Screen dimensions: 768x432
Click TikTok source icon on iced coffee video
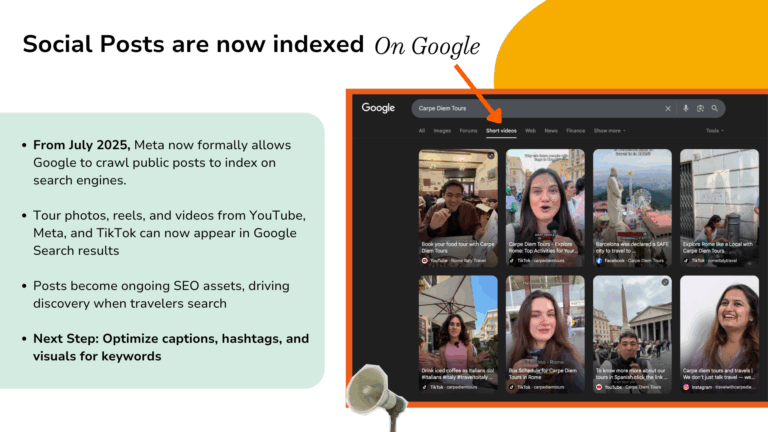click(424, 386)
